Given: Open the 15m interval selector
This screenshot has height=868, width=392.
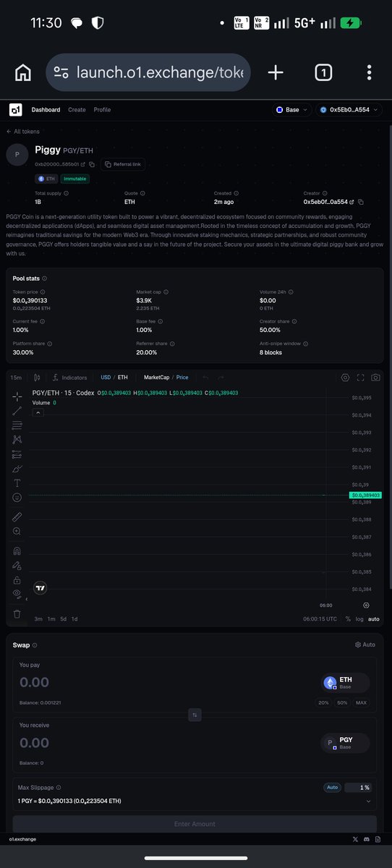Looking at the screenshot, I should coord(16,378).
